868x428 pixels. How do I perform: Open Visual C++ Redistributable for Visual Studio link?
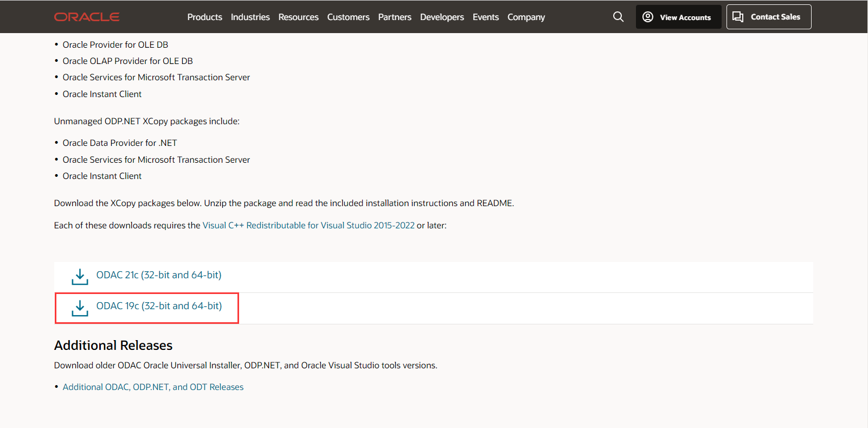coord(308,225)
